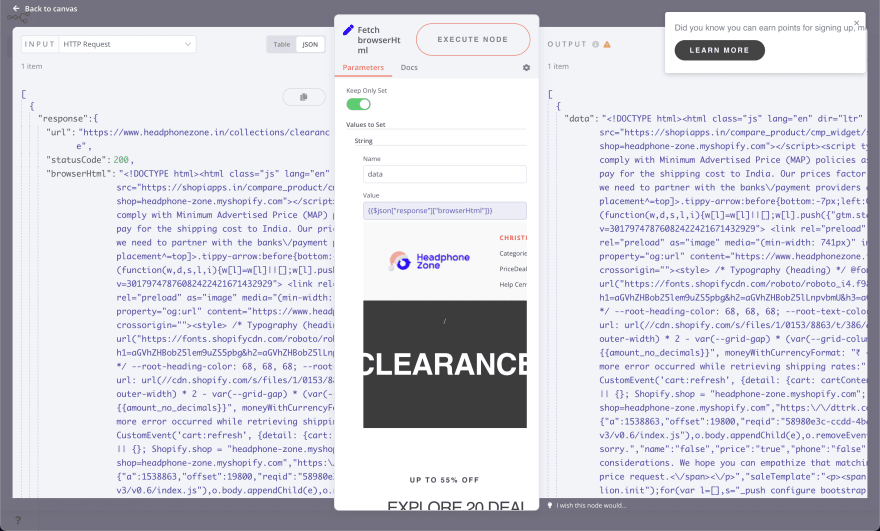Click the CLEARANCE banner in preview
Viewport: 880px width, 531px height.
444,364
